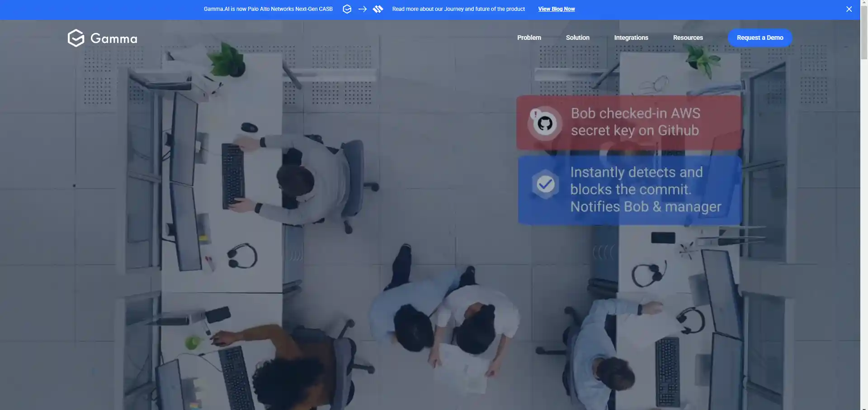Click the Gamma wordmark in the header

[114, 38]
